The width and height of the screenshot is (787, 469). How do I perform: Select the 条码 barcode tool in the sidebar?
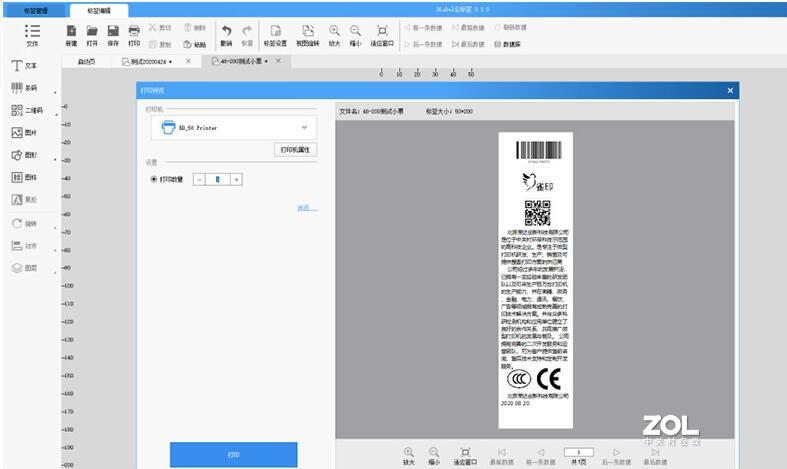click(24, 88)
